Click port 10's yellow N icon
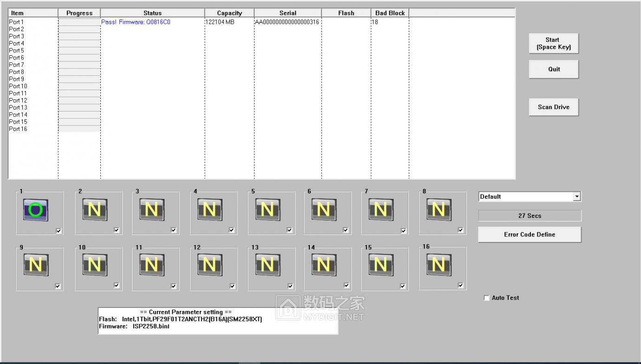 coord(95,265)
